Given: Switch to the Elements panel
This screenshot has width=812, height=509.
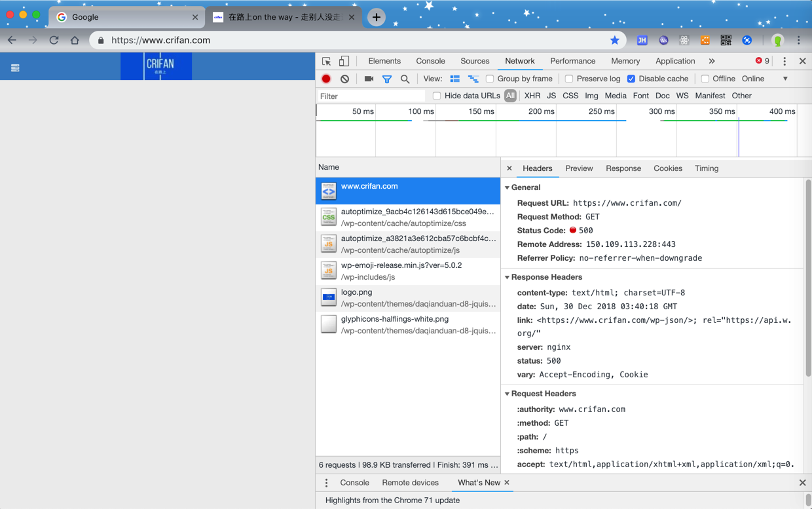Looking at the screenshot, I should tap(384, 61).
